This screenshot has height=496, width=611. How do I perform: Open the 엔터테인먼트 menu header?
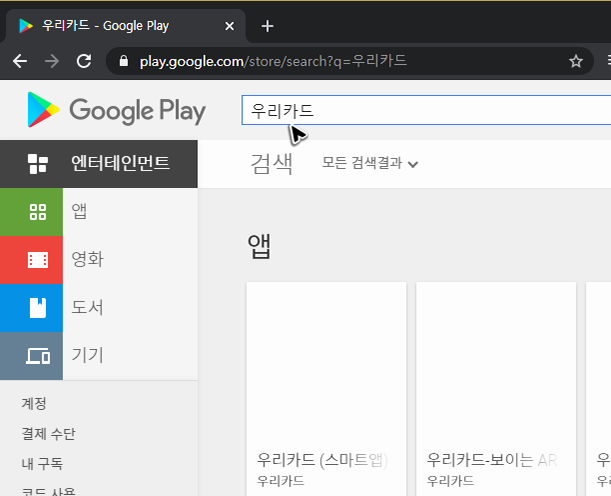[99, 164]
